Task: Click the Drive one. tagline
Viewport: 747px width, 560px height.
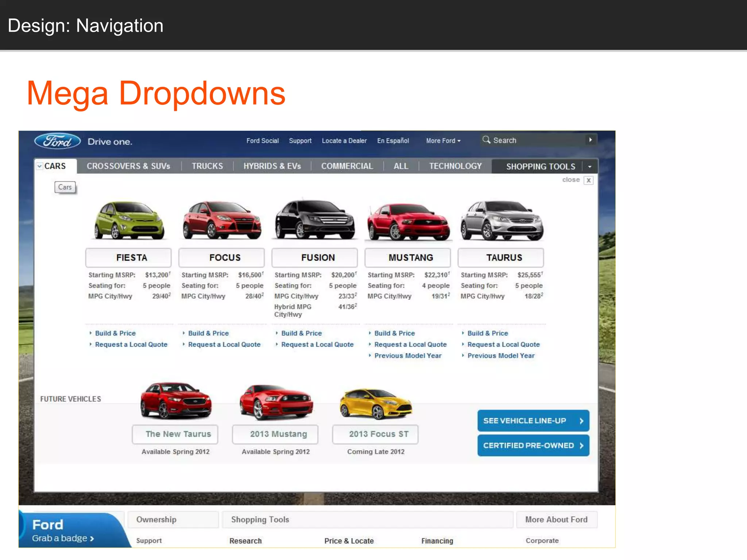Action: pyautogui.click(x=110, y=142)
